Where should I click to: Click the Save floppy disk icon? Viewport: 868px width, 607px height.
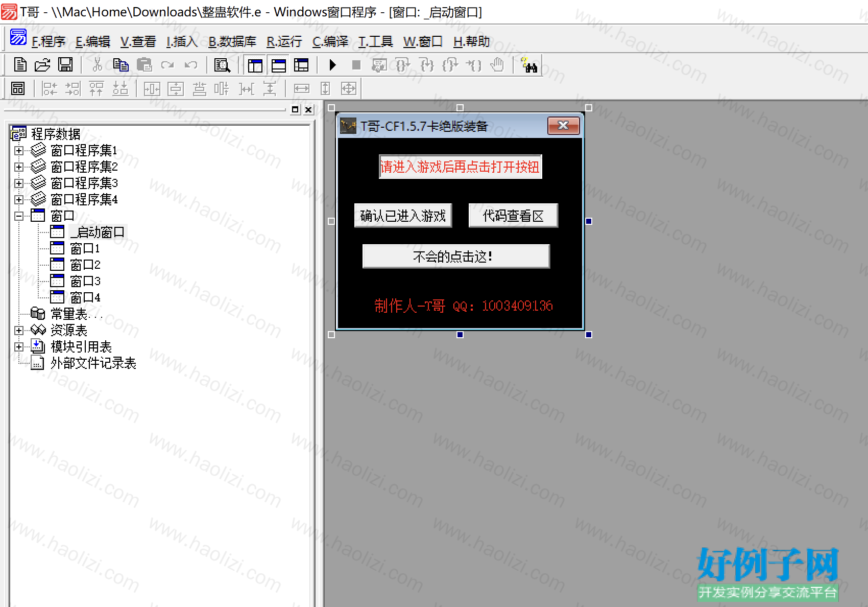[x=65, y=65]
